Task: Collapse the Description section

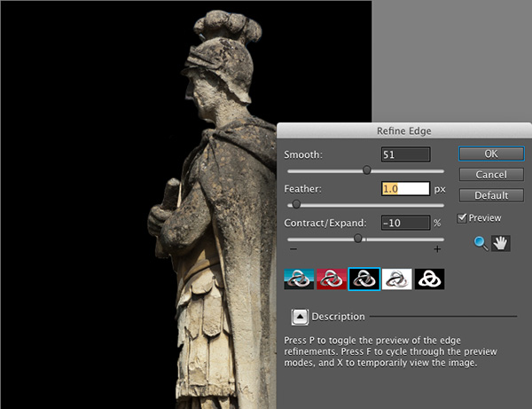Action: tap(299, 316)
